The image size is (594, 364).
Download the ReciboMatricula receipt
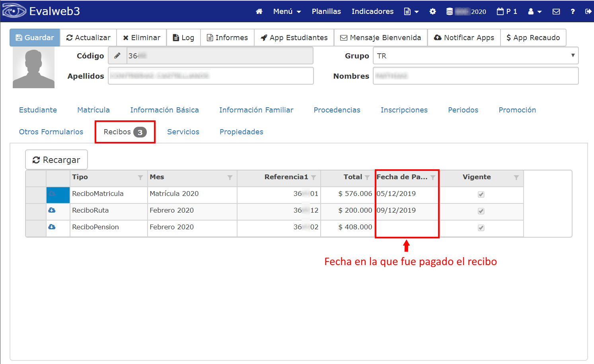(x=52, y=194)
